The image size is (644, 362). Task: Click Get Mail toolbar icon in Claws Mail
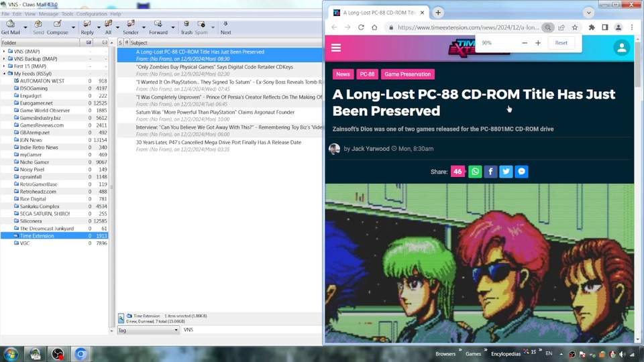click(x=11, y=24)
